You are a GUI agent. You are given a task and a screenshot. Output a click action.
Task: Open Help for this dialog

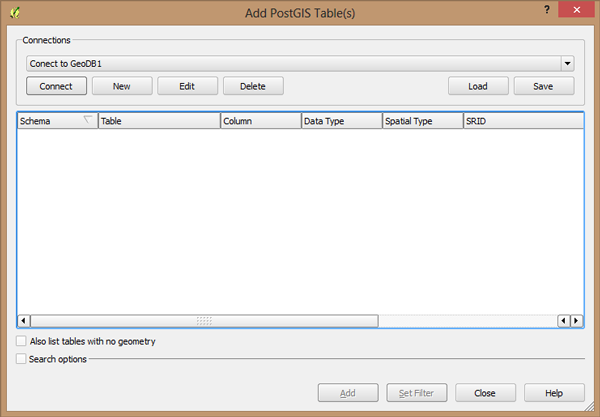(x=554, y=393)
